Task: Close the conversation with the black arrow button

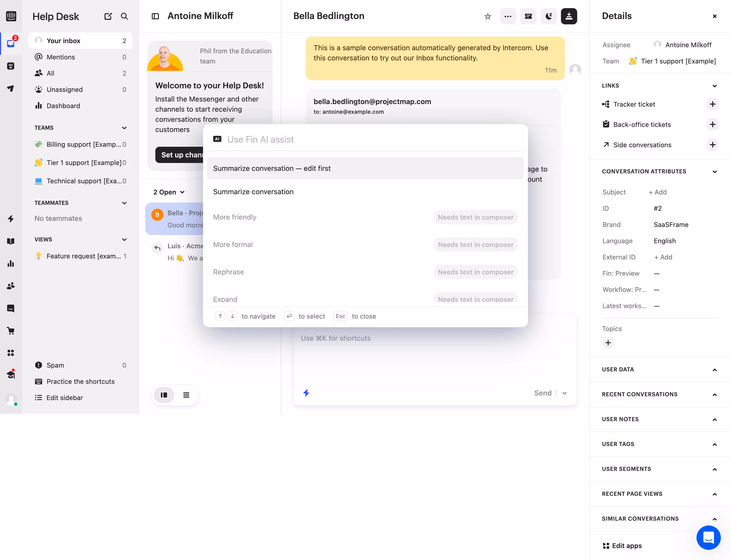Action: (569, 16)
